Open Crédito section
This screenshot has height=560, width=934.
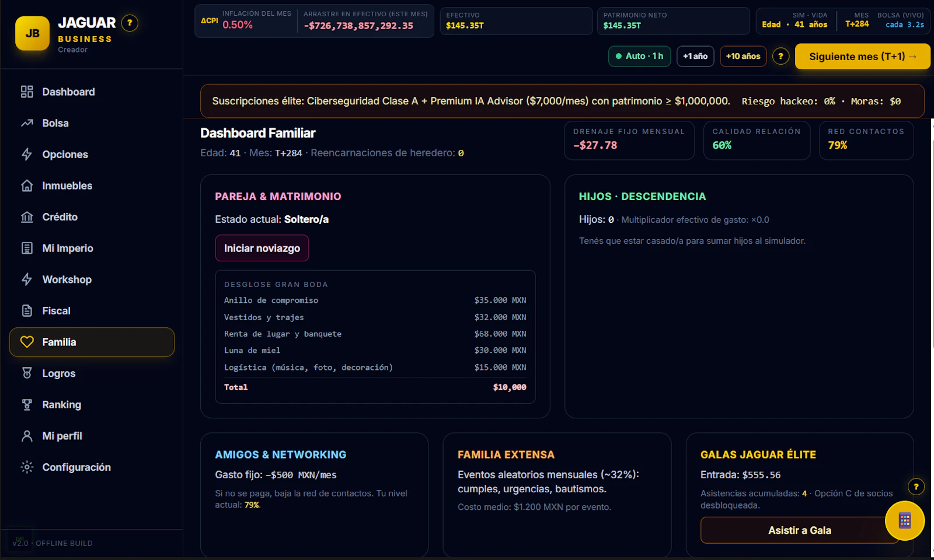(92, 217)
